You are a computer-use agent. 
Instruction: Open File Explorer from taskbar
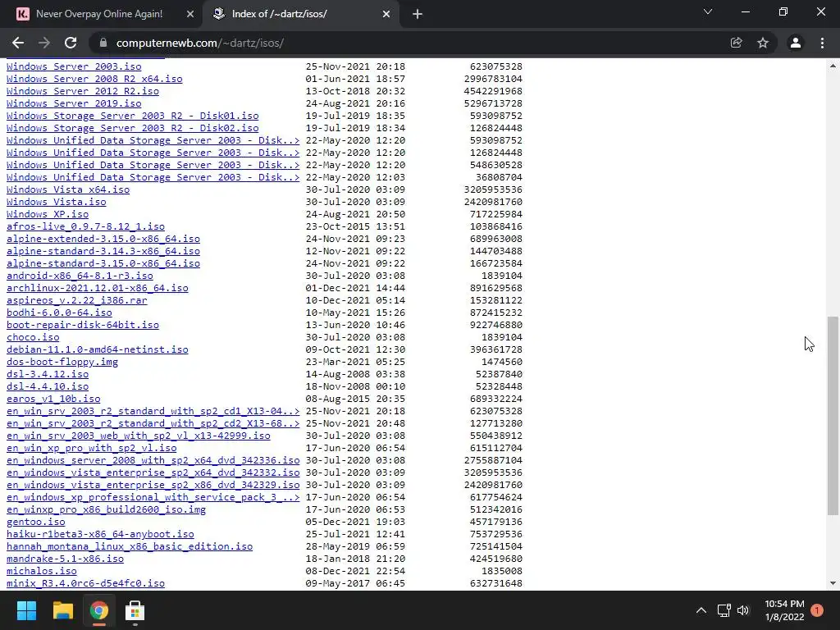[62, 610]
